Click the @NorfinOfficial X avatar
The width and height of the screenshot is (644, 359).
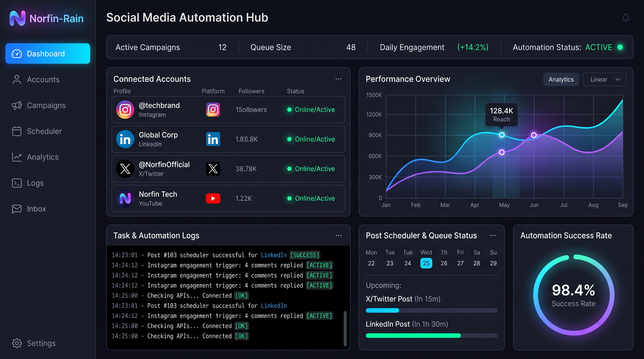pos(125,169)
